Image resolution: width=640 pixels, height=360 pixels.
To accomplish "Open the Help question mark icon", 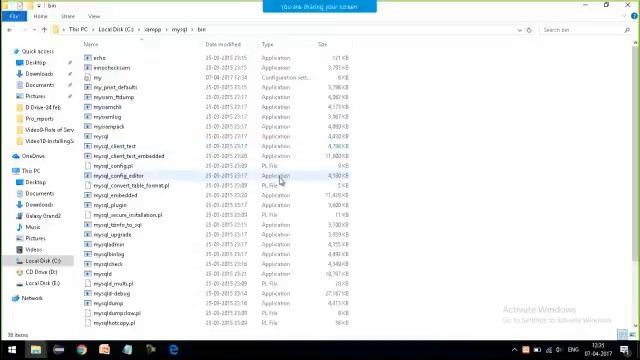I will tap(634, 16).
